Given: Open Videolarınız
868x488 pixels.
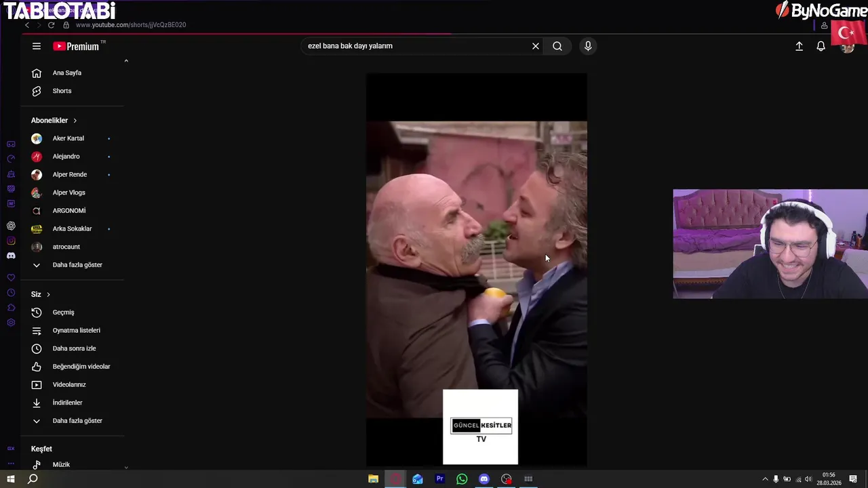Looking at the screenshot, I should click(x=72, y=385).
